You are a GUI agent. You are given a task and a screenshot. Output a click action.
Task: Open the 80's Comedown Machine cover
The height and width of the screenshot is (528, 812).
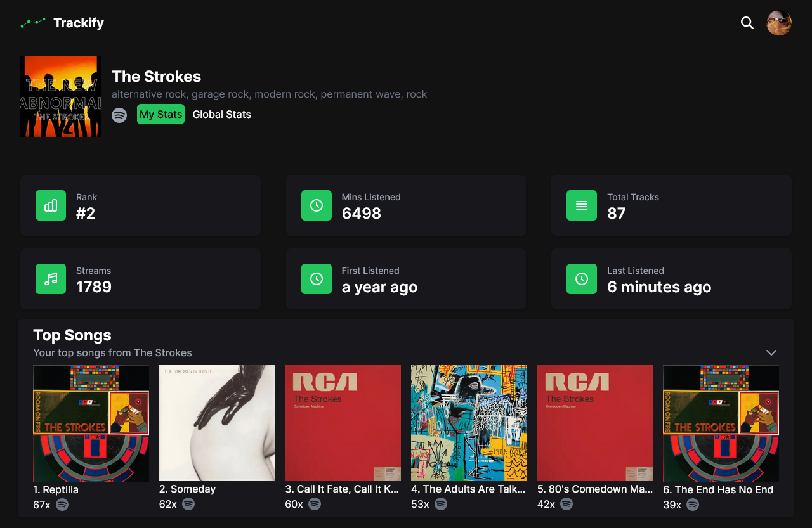pos(595,423)
